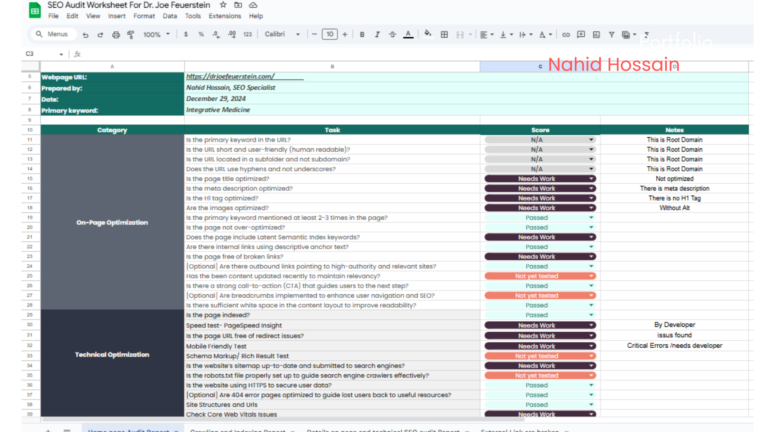Image resolution: width=768 pixels, height=432 pixels.
Task: Click the move-to-folder icon beside title
Action: (238, 5)
